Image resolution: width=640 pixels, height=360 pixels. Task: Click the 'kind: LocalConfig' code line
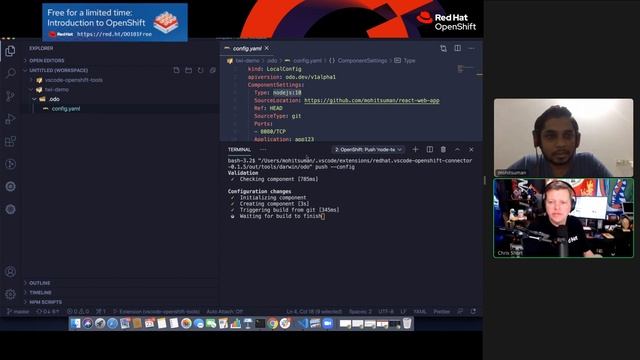click(x=275, y=69)
